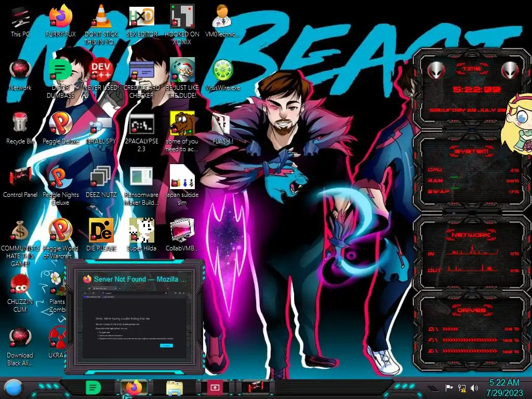This screenshot has width=532, height=399.
Task: Select the CREDIT CARD CHECKER icon
Action: [141, 78]
